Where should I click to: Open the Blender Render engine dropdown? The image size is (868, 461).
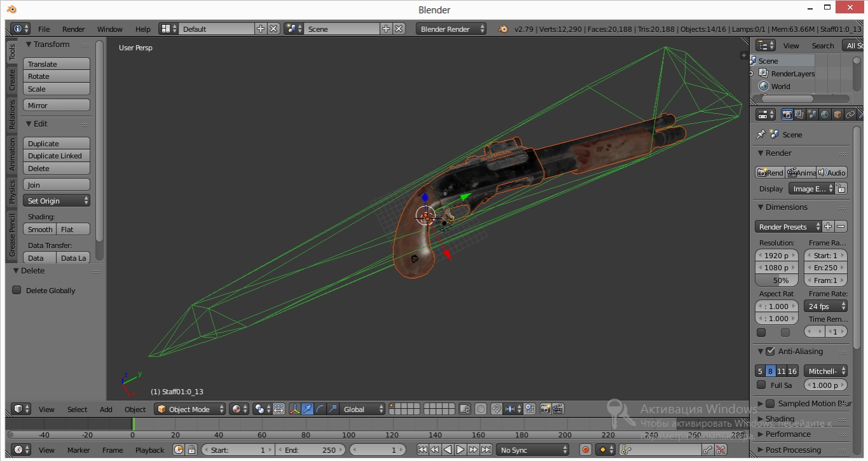coord(451,29)
